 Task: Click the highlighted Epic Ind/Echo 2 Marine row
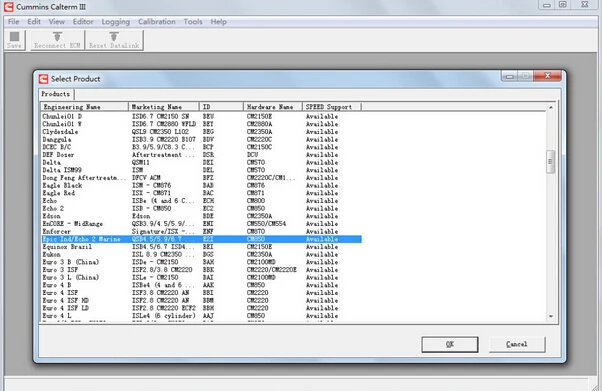click(x=202, y=239)
